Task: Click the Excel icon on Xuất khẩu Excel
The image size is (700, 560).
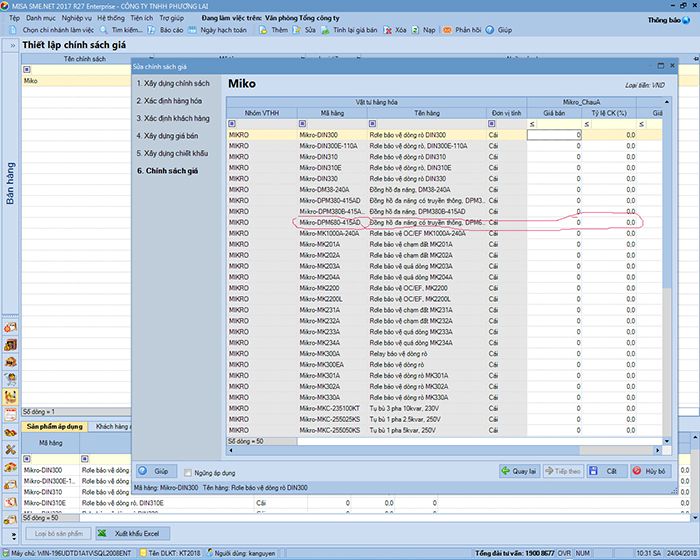Action: point(103,533)
